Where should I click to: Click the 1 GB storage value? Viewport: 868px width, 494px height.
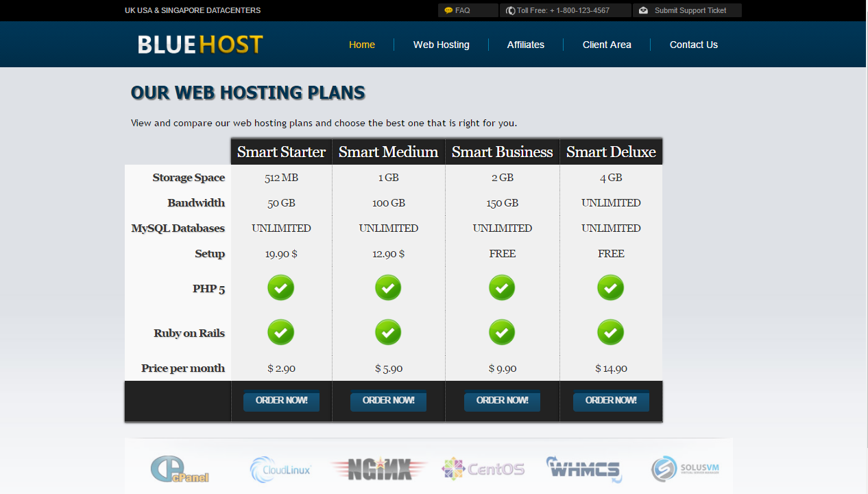click(x=388, y=178)
